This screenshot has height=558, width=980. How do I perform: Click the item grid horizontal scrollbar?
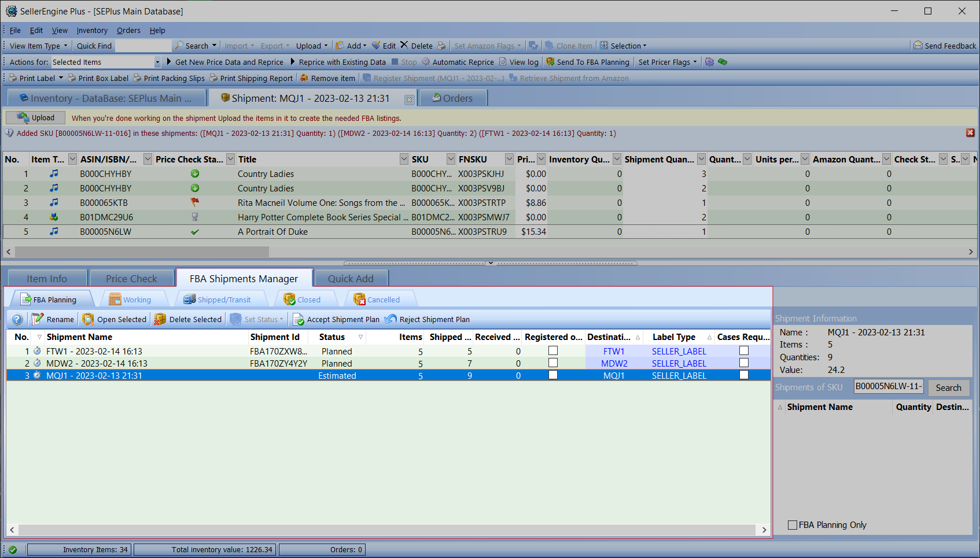[142, 252]
